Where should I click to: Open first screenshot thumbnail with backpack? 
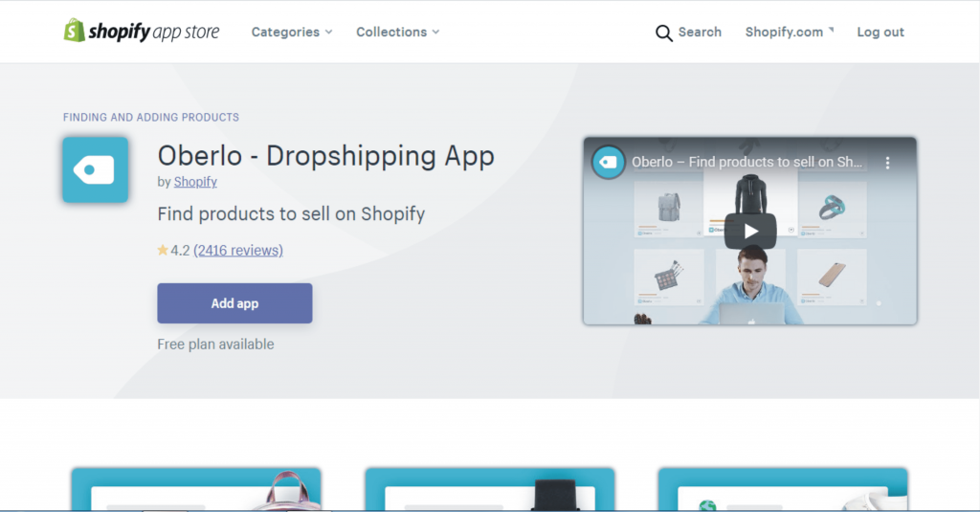[x=196, y=489]
